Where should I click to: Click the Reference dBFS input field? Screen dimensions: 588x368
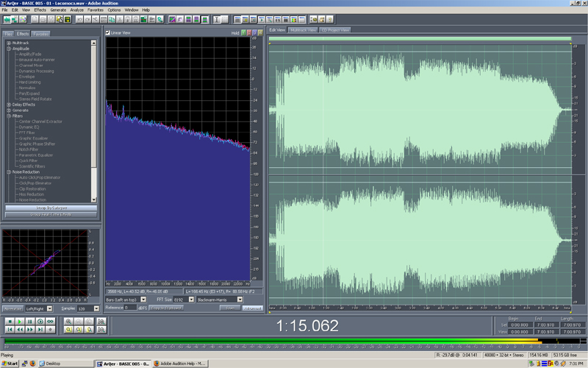pos(130,308)
